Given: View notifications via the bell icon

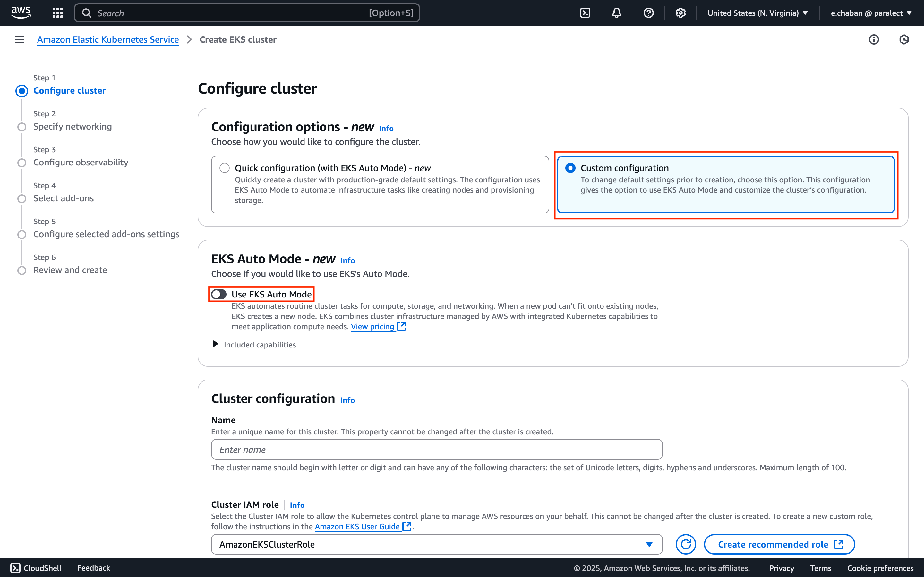Looking at the screenshot, I should (616, 13).
